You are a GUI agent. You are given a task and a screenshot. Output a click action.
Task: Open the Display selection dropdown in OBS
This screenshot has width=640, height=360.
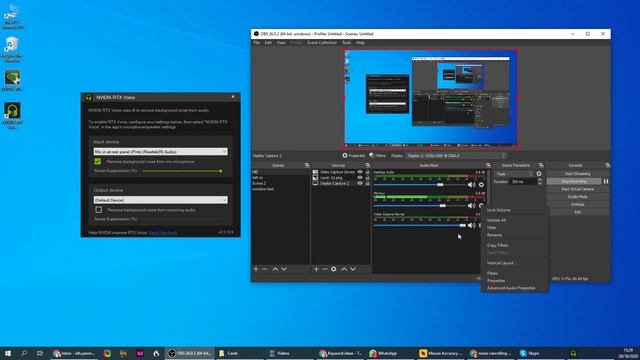pos(456,156)
